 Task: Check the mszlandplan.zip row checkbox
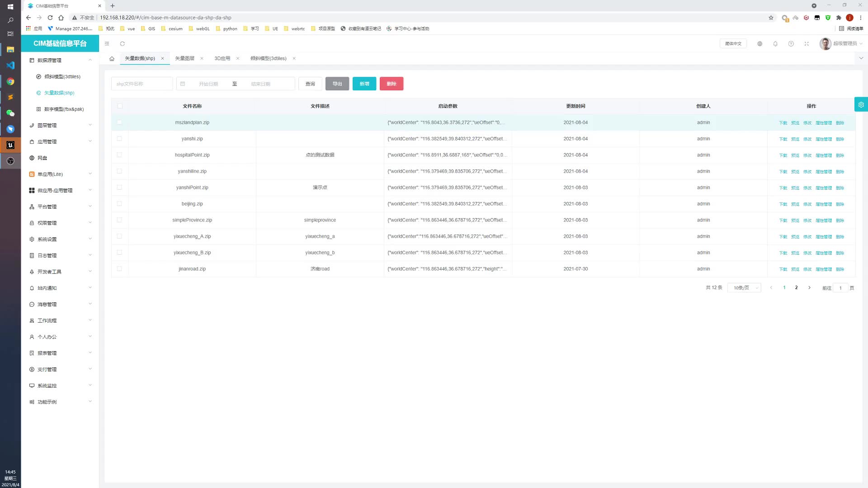(x=119, y=122)
